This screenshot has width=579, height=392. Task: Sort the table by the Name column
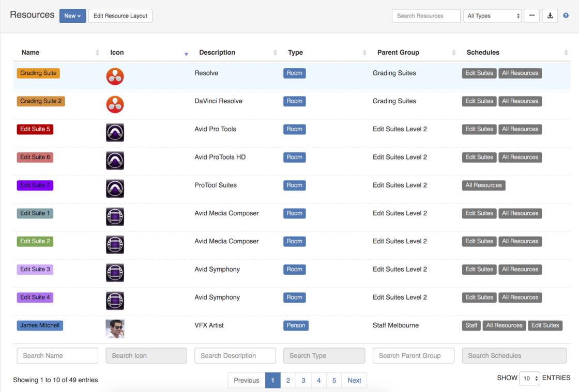[x=31, y=53]
